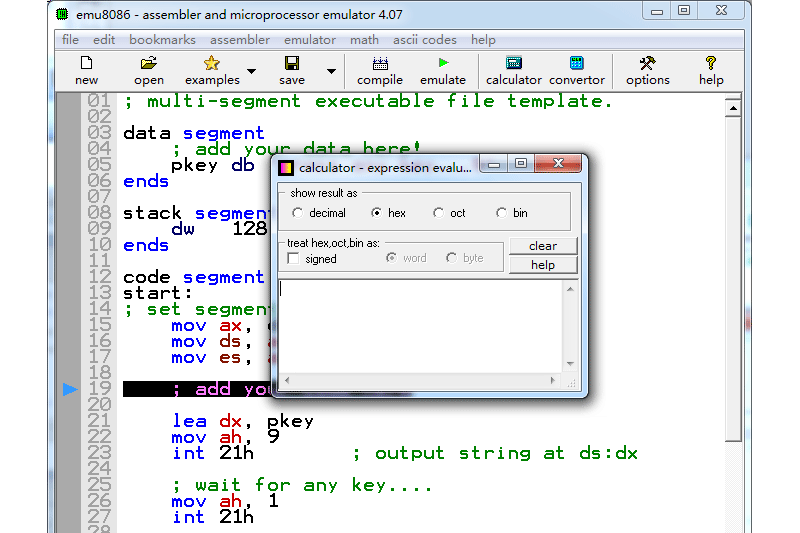Open the math menu
The height and width of the screenshot is (533, 800).
(364, 40)
